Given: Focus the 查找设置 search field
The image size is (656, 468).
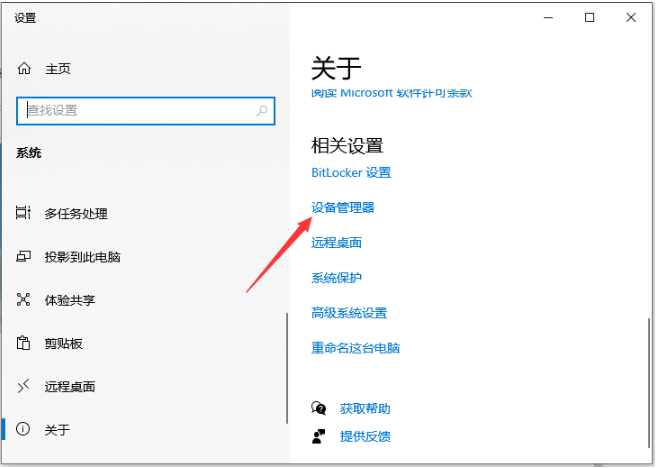Looking at the screenshot, I should pyautogui.click(x=140, y=111).
